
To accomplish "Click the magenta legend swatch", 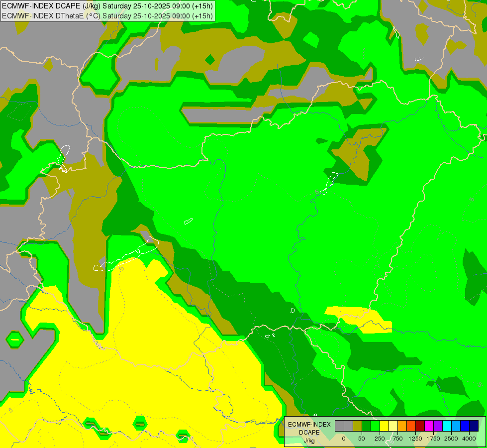I will pyautogui.click(x=429, y=426).
